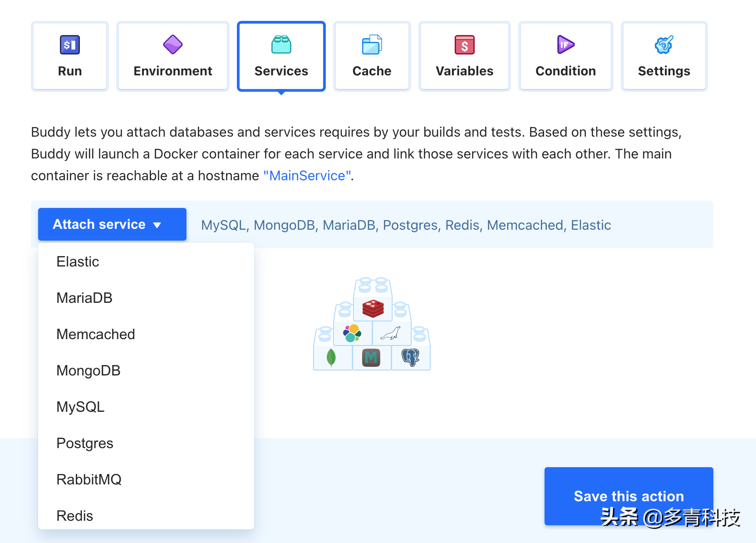Click the PostgreSQL elephant logo
Screen dimensions: 756x543
[x=411, y=357]
